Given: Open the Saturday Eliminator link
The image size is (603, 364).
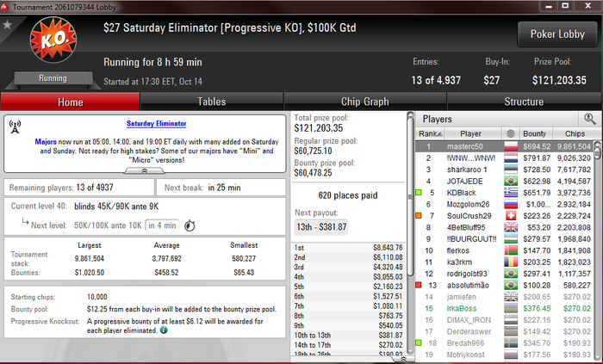Looking at the screenshot, I should [x=157, y=124].
